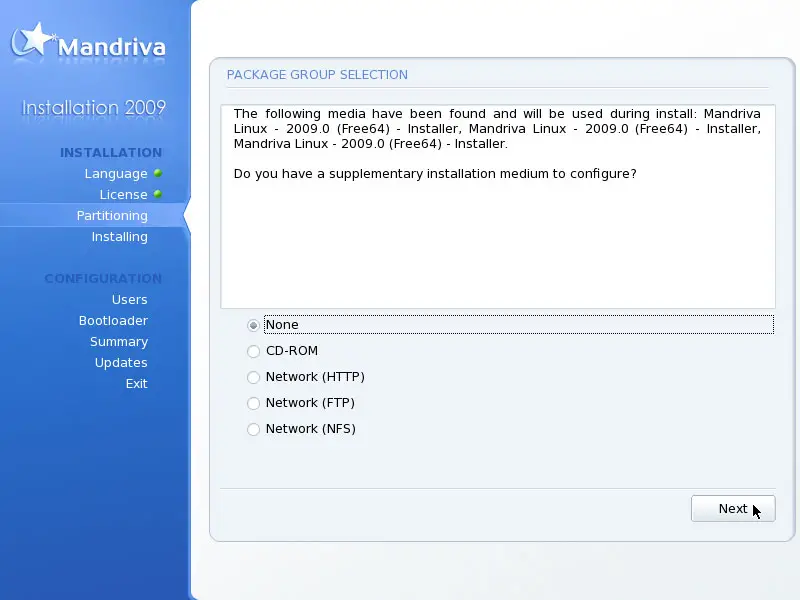Select the Language step in sidebar

click(x=116, y=174)
